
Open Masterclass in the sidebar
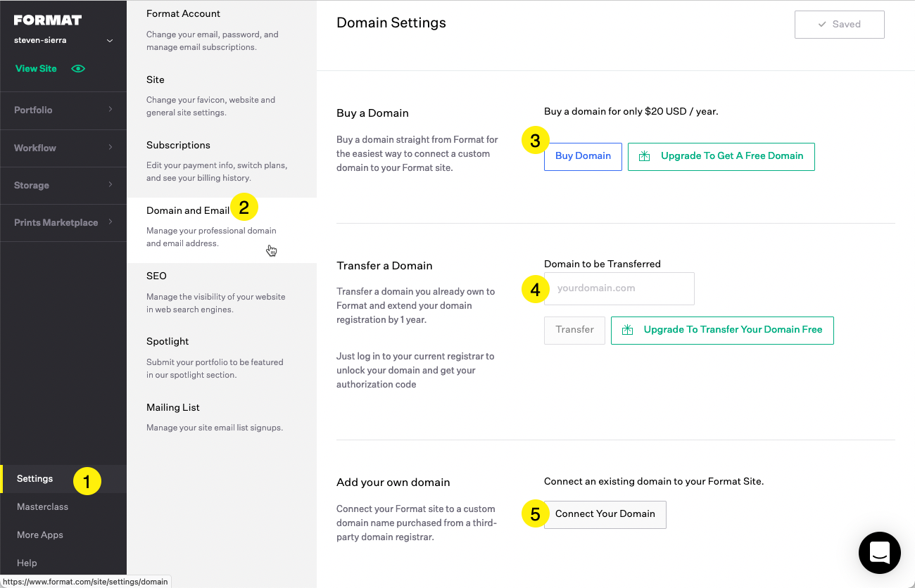[x=42, y=507]
